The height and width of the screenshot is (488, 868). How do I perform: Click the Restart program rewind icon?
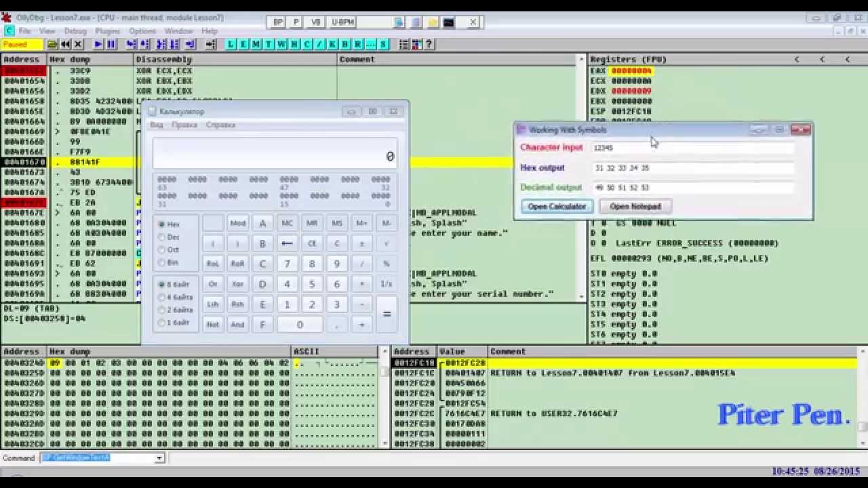pos(66,44)
